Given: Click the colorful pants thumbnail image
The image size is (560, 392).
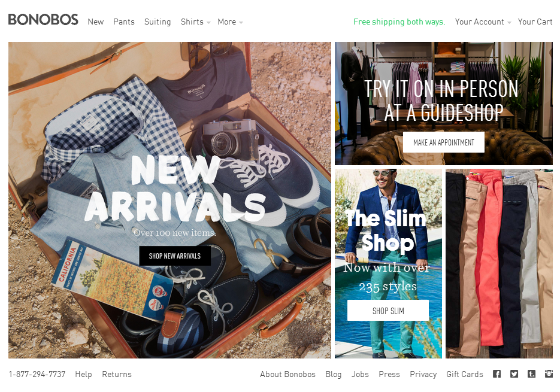Looking at the screenshot, I should (x=499, y=263).
